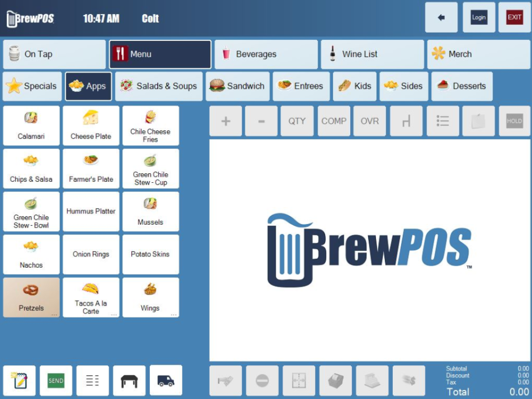
Task: Increase quantity with the plus stepper
Action: [225, 121]
